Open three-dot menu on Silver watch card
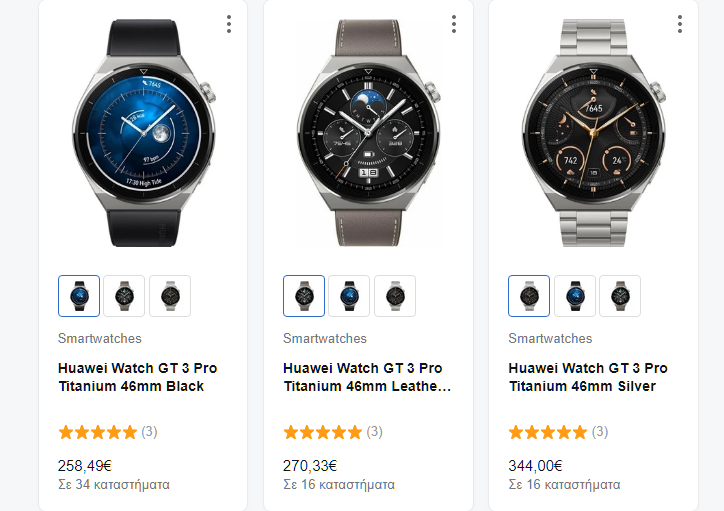This screenshot has width=724, height=511. 680,24
